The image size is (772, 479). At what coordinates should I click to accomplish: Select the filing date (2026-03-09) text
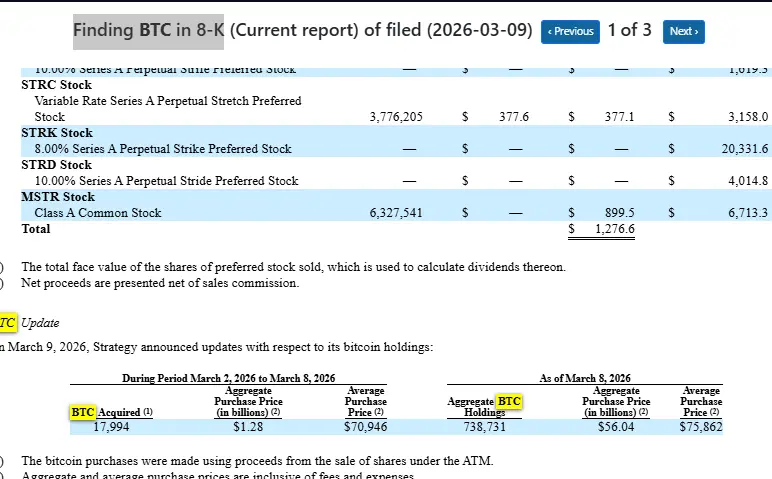click(x=480, y=30)
